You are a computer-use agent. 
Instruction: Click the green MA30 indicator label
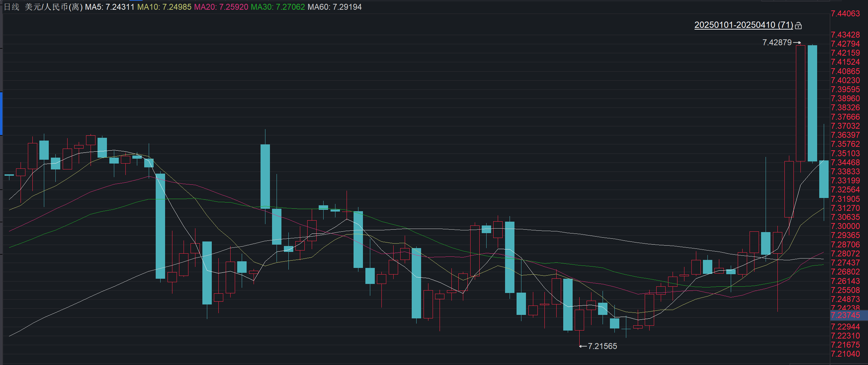tap(278, 7)
